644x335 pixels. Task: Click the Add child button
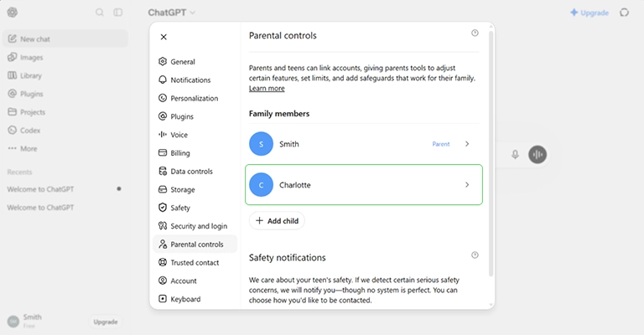277,220
